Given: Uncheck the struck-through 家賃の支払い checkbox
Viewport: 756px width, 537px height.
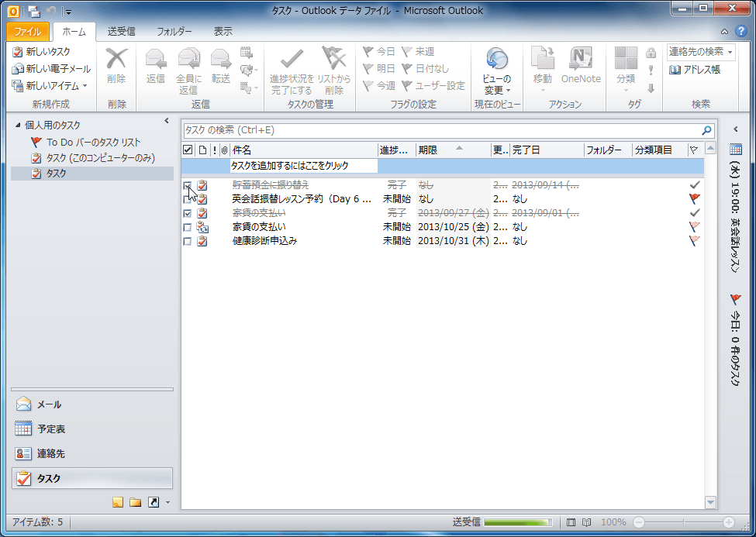Looking at the screenshot, I should (x=187, y=213).
